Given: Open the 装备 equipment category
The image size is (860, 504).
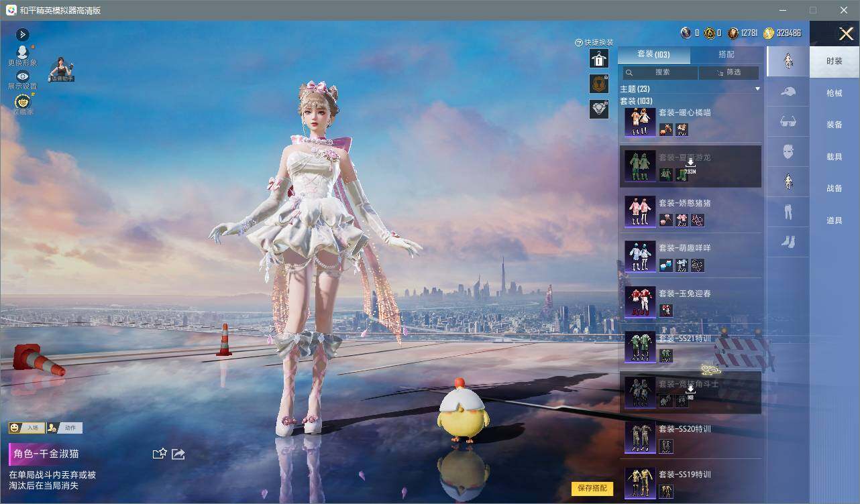Looking at the screenshot, I should click(x=835, y=125).
